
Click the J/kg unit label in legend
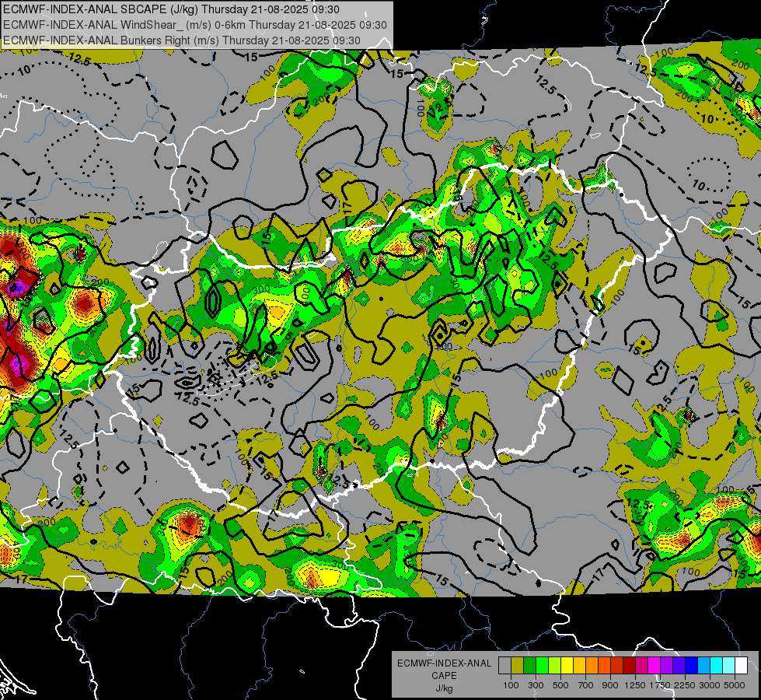coord(444,688)
